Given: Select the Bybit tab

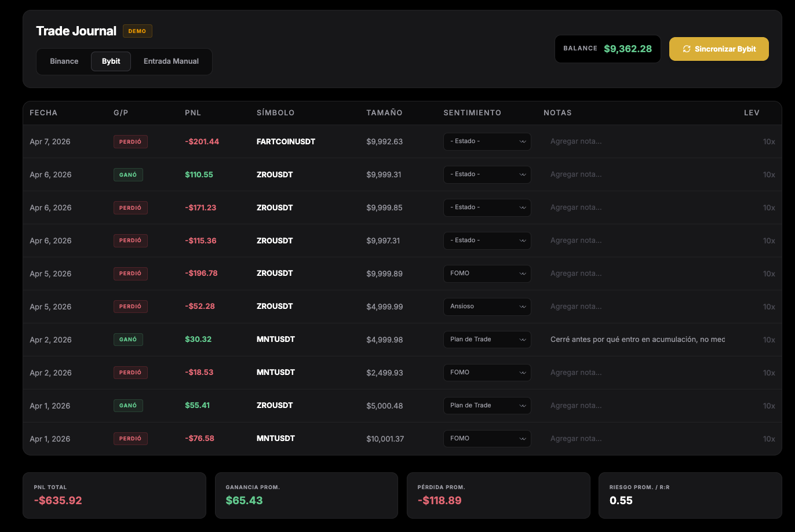Looking at the screenshot, I should (111, 61).
